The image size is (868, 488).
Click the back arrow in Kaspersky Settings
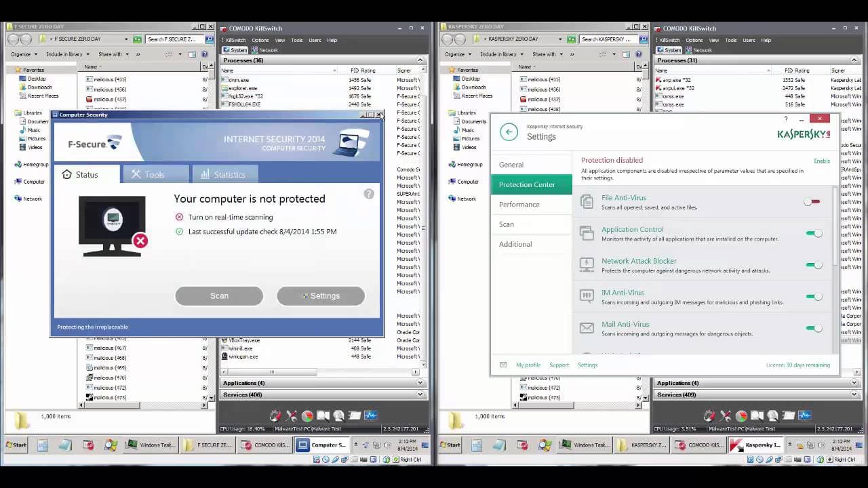point(509,132)
